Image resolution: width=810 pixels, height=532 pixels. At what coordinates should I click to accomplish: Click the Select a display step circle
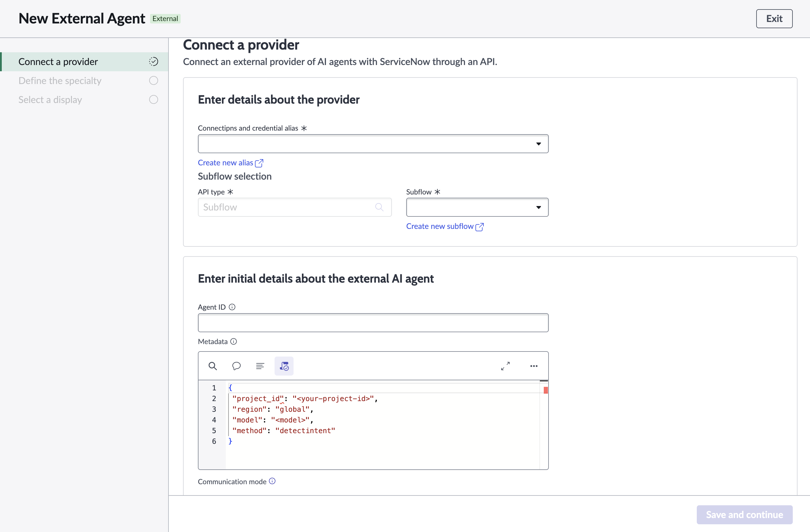[x=154, y=99]
